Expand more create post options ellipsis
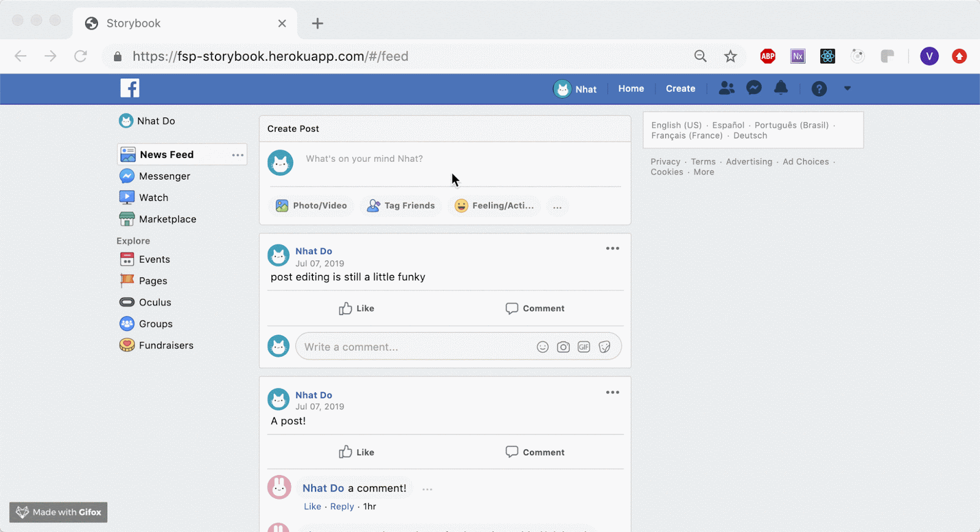 pyautogui.click(x=557, y=207)
